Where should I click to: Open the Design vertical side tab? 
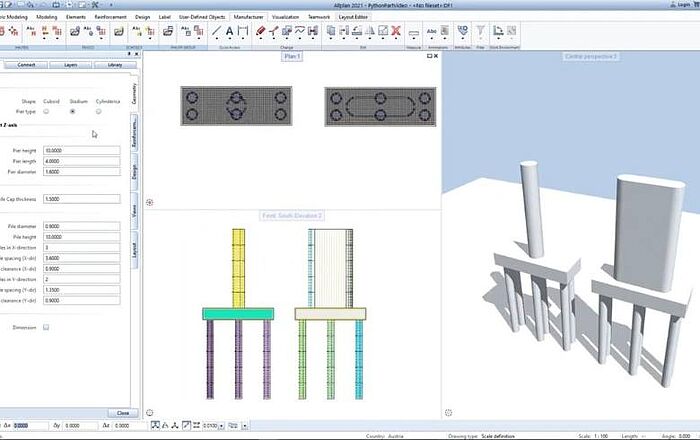pos(135,171)
